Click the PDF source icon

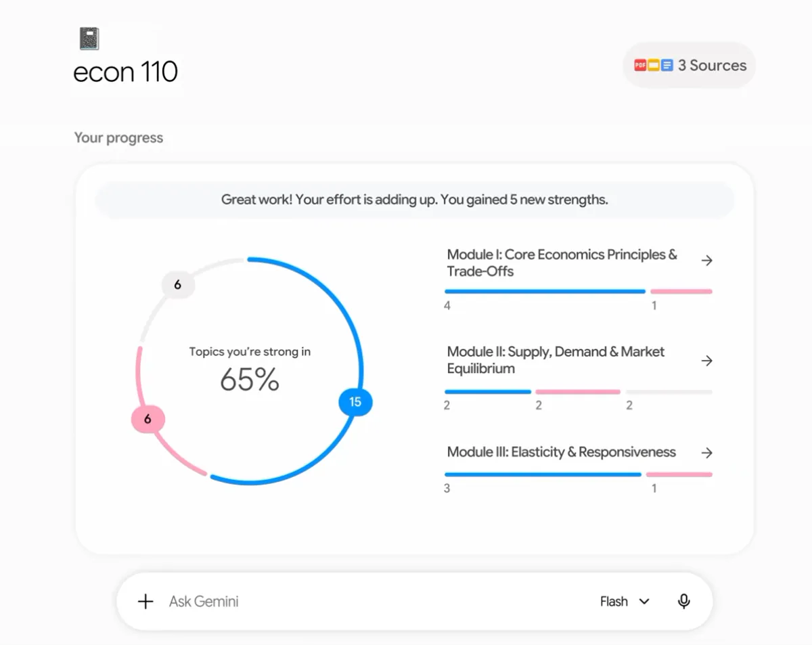click(x=640, y=66)
